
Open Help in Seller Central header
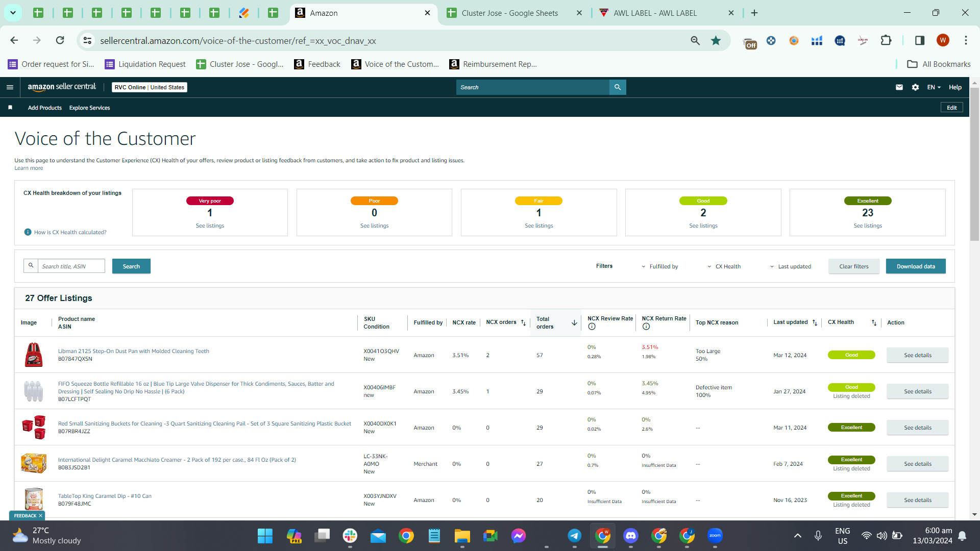coord(955,87)
